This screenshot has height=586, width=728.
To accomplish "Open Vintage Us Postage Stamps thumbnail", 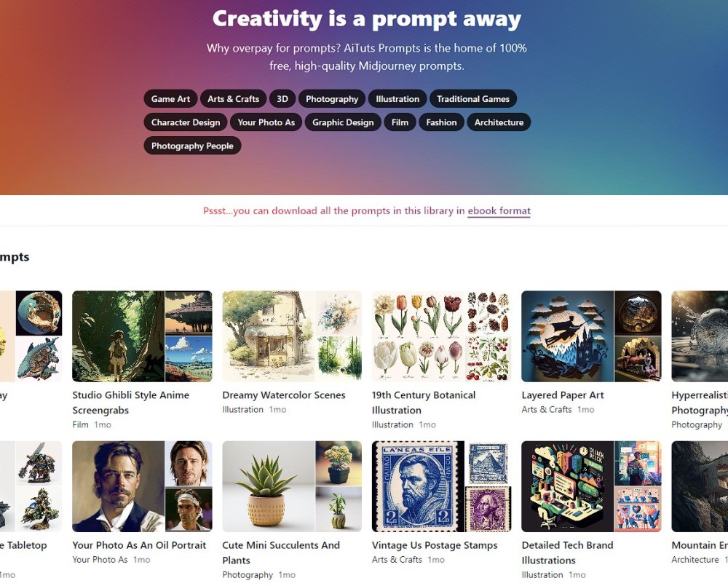I will click(x=442, y=486).
